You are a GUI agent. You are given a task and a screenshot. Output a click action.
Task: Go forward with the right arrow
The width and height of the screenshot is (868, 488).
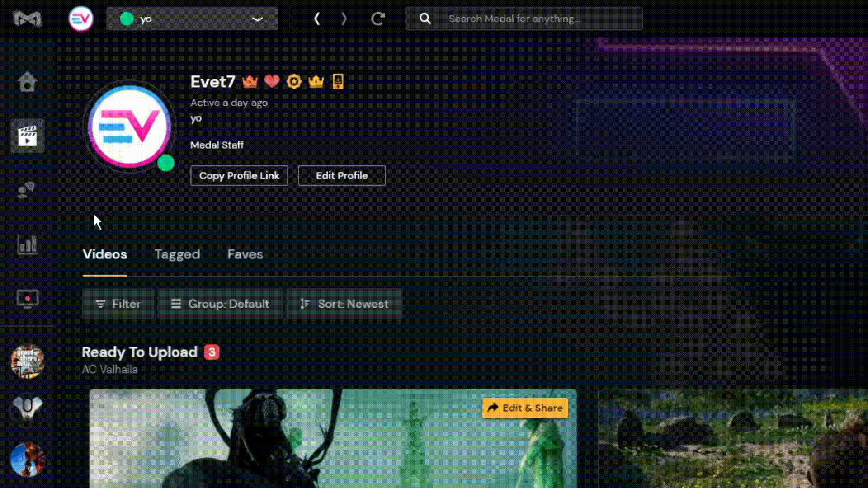click(x=344, y=19)
